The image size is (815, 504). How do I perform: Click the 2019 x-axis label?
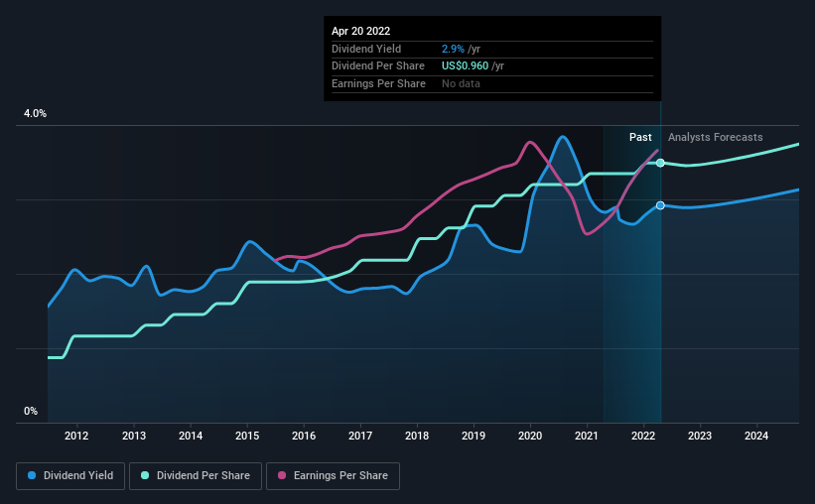(474, 436)
